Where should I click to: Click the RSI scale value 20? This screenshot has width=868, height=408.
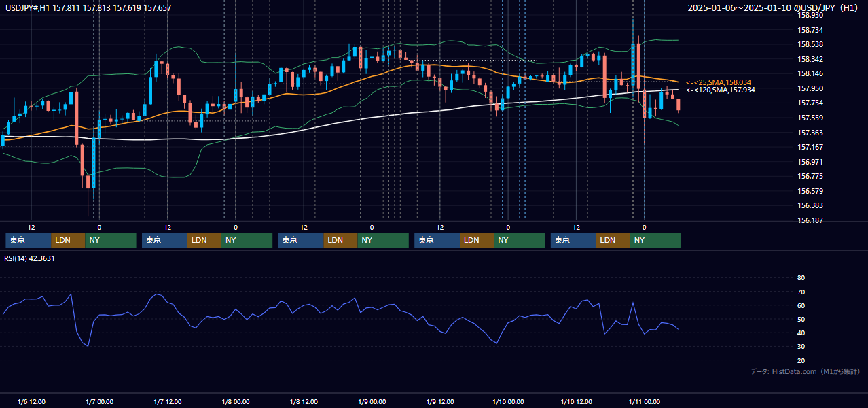[801, 360]
